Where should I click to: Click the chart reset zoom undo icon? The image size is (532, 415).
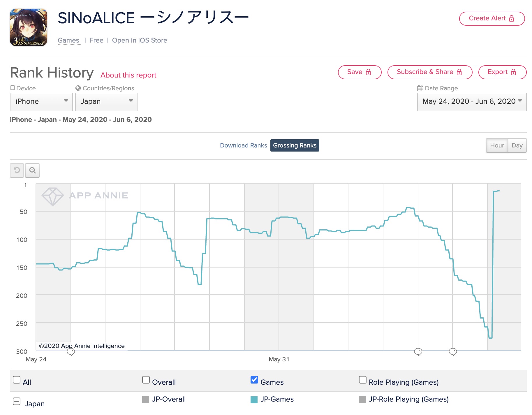point(17,170)
